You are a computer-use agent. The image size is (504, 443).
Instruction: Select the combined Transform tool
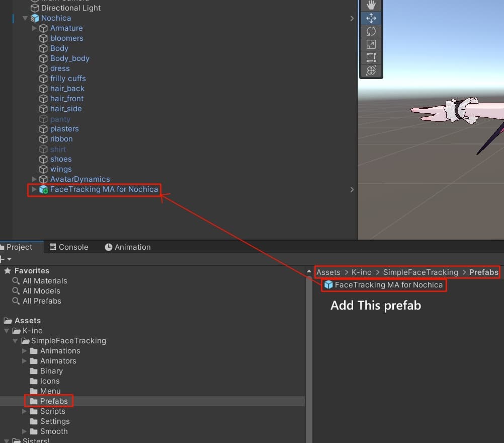371,70
